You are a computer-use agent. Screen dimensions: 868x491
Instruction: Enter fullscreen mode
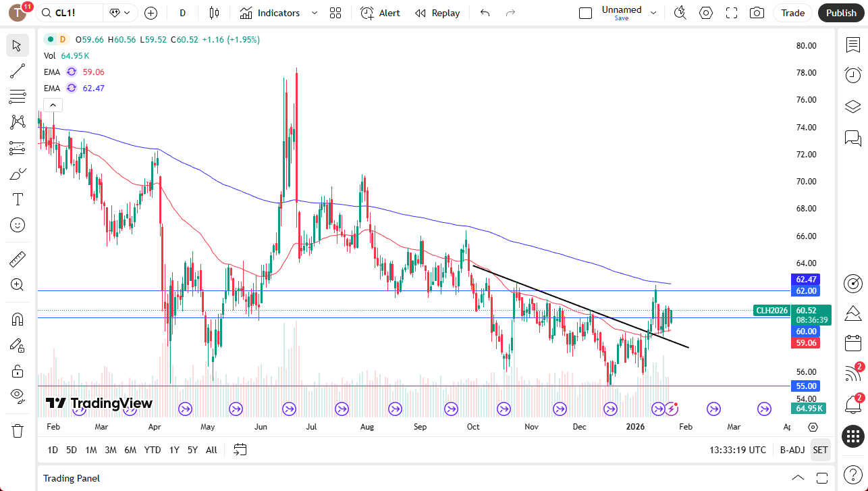pos(732,13)
